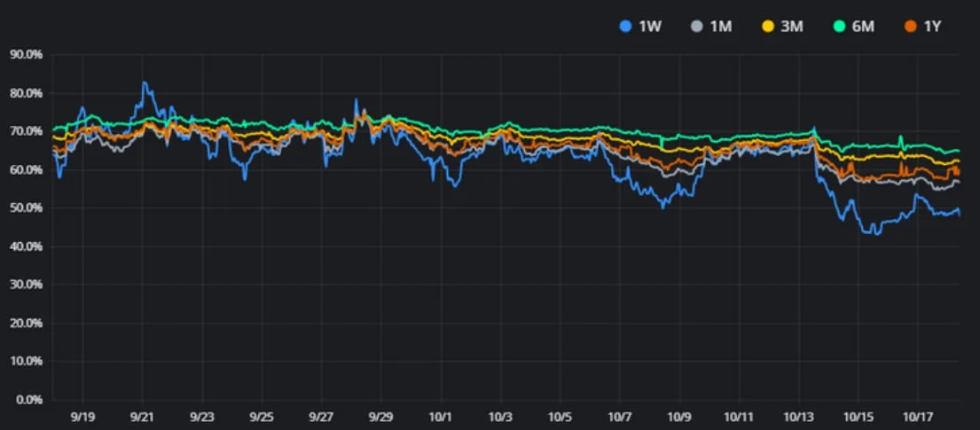Click the 1W line low after 10/15
The image size is (980, 430).
tap(877, 233)
